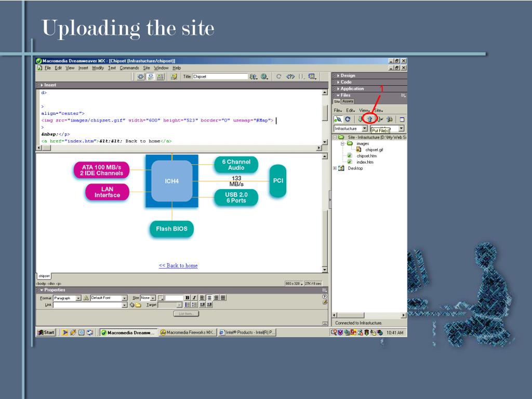Click the Check In files icon
The image size is (532, 399).
point(390,119)
